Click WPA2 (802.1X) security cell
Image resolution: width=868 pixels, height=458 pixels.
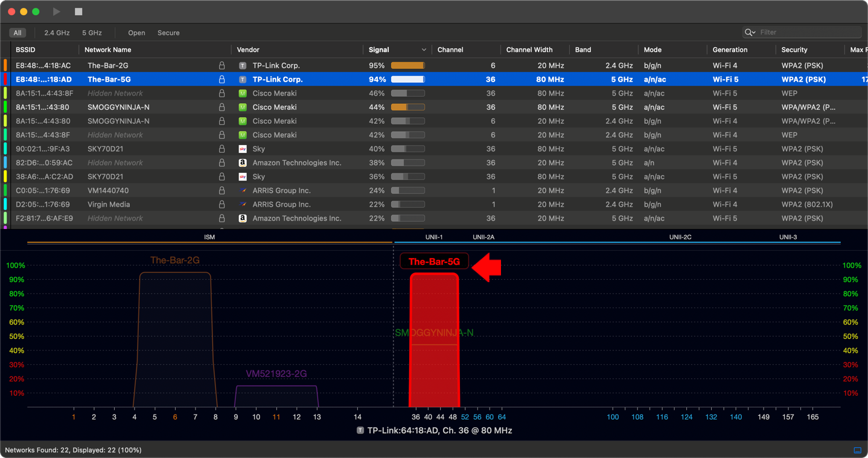807,204
